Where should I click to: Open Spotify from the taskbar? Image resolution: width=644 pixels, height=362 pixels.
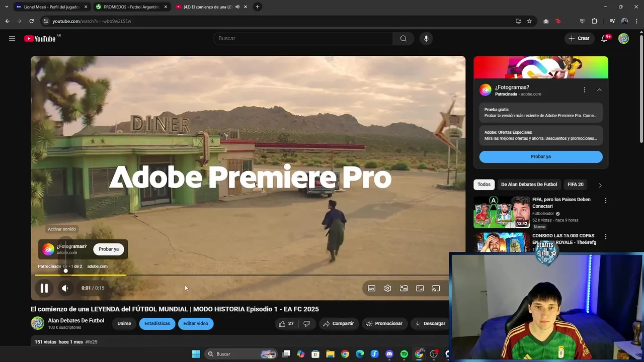point(404,354)
